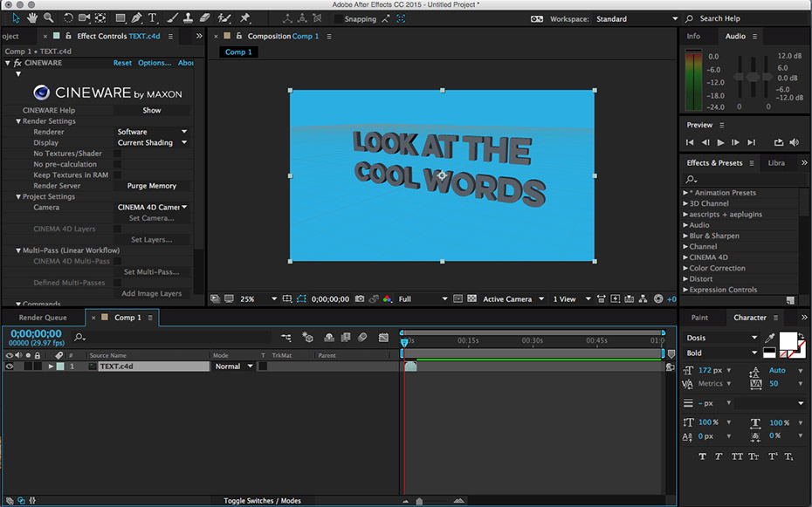Check the No Textures/Shader box

click(118, 154)
